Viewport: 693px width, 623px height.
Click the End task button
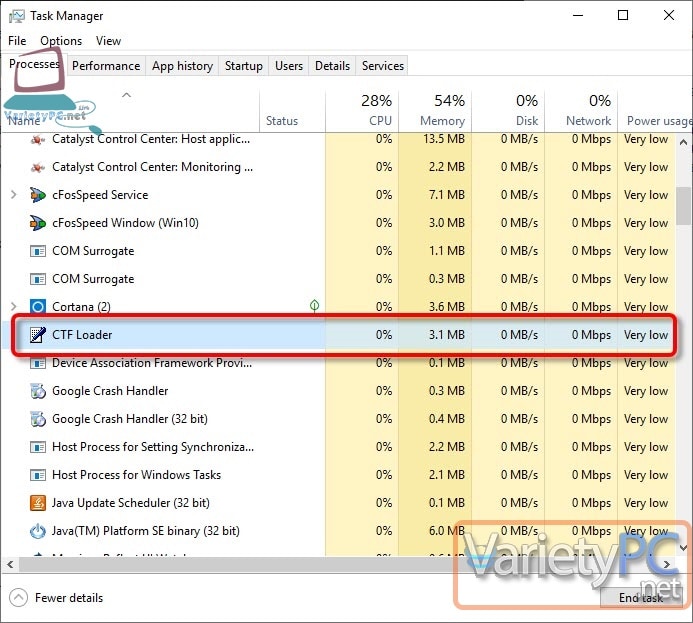coord(641,598)
